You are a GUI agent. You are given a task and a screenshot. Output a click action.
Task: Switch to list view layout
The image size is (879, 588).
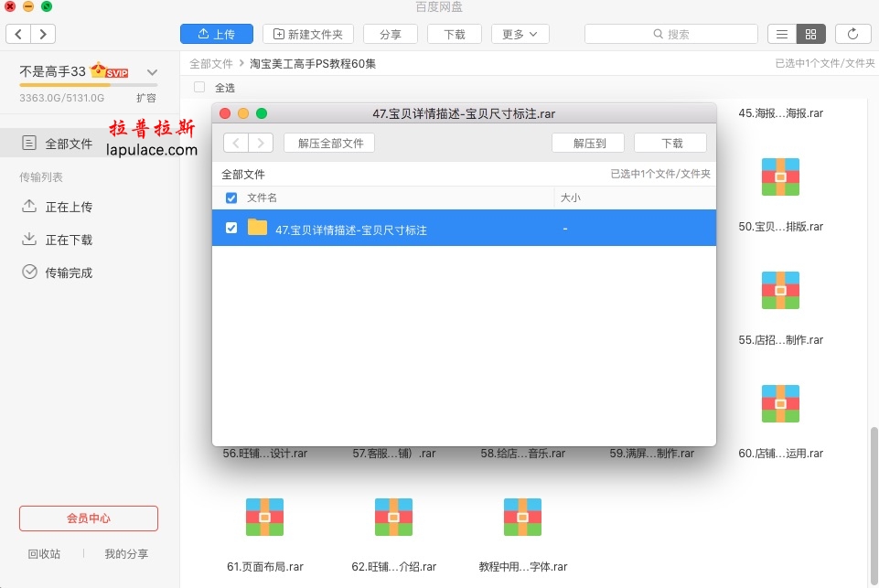(781, 34)
